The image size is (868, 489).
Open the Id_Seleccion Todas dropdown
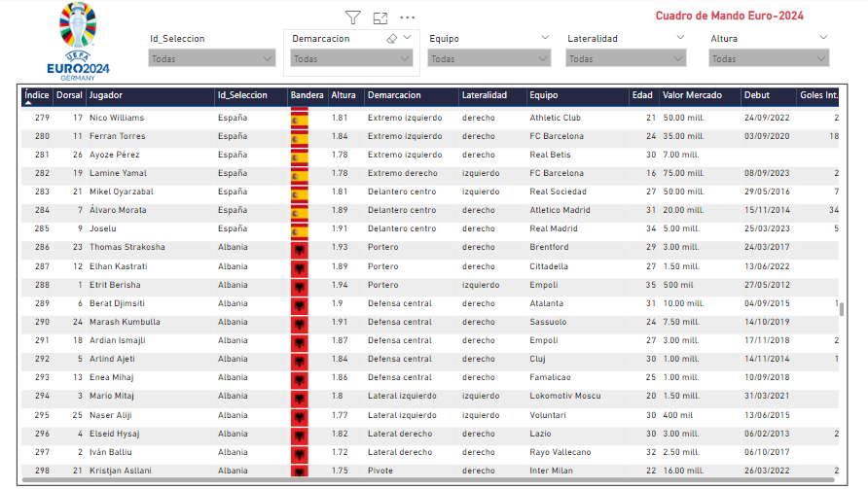(x=212, y=58)
